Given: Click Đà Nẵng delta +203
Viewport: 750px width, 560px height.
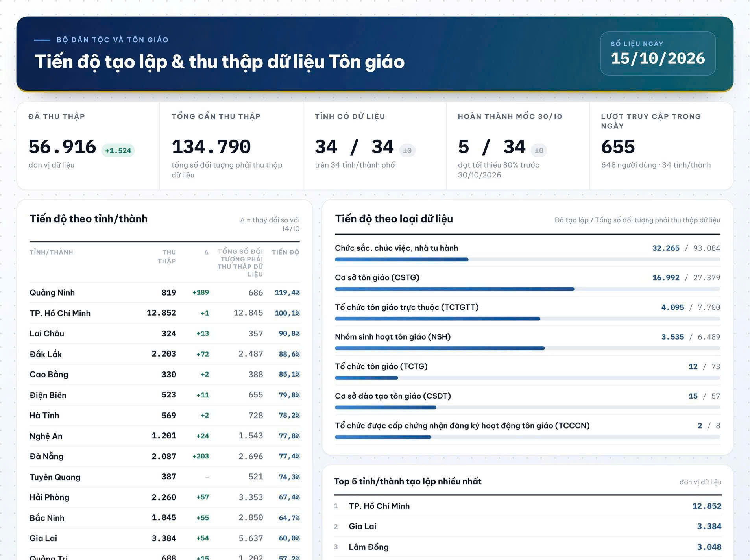Looking at the screenshot, I should pyautogui.click(x=201, y=457).
